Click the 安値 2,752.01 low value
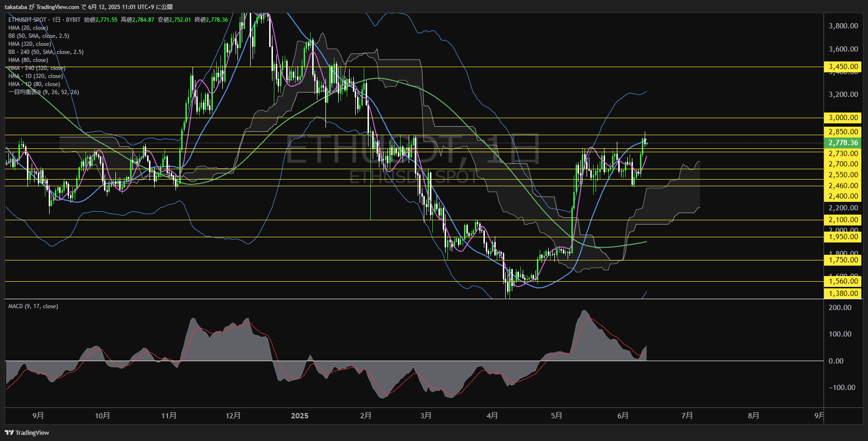 (175, 20)
